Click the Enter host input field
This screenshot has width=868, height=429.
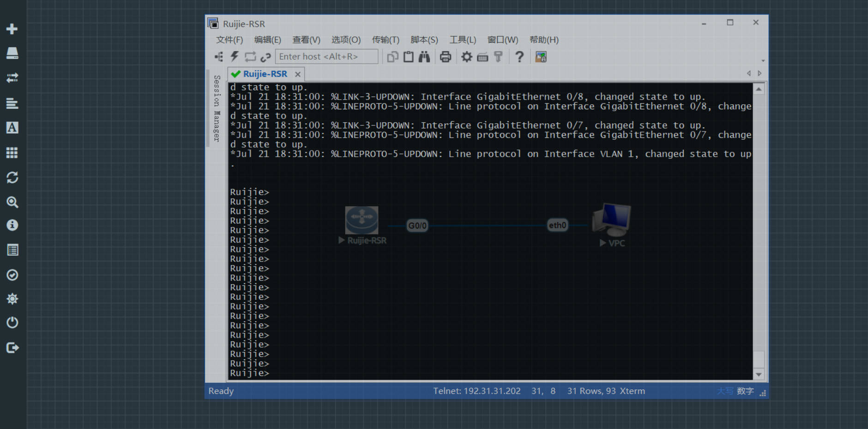(x=326, y=57)
